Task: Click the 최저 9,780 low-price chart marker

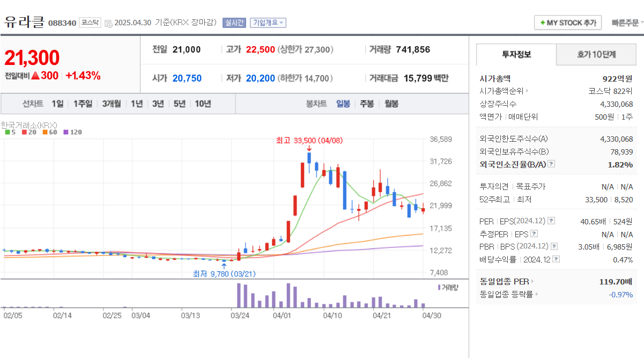Action: pyautogui.click(x=224, y=273)
